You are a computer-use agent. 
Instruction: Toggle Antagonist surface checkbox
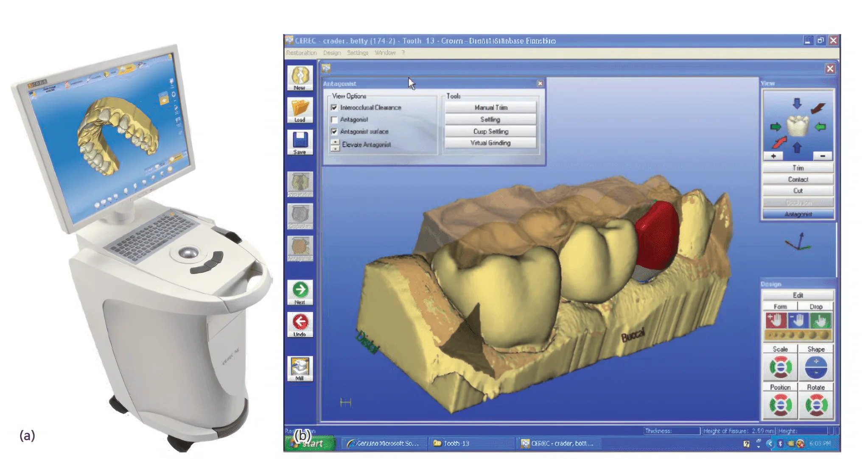(x=334, y=132)
